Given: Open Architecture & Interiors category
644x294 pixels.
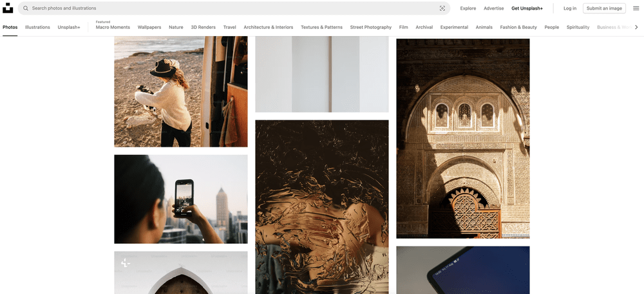Looking at the screenshot, I should pyautogui.click(x=268, y=28).
